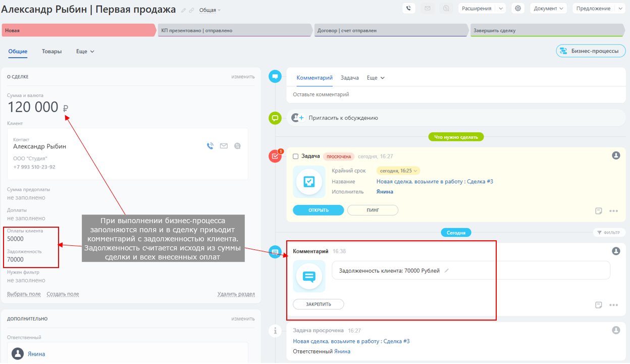Open Бизнес-процессы
Screen dimensions: 630x364
[591, 51]
